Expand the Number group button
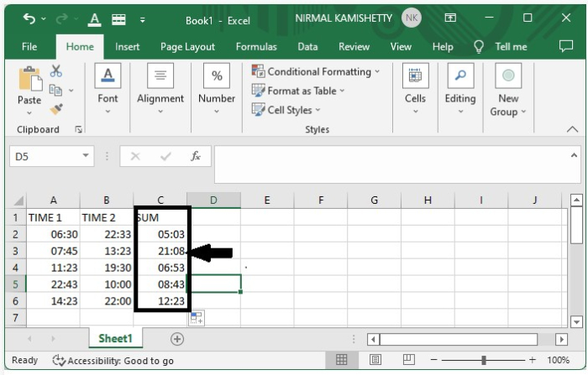 pyautogui.click(x=217, y=90)
